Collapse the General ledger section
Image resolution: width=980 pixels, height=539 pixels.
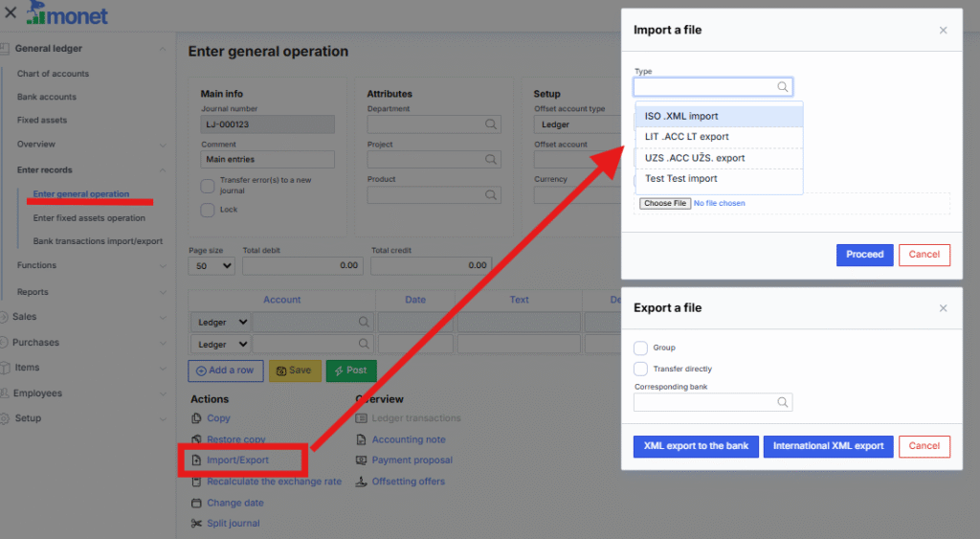tap(163, 49)
